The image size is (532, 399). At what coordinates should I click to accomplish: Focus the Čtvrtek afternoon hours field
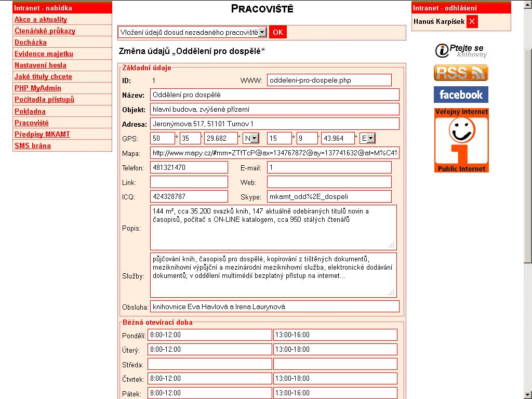click(335, 379)
